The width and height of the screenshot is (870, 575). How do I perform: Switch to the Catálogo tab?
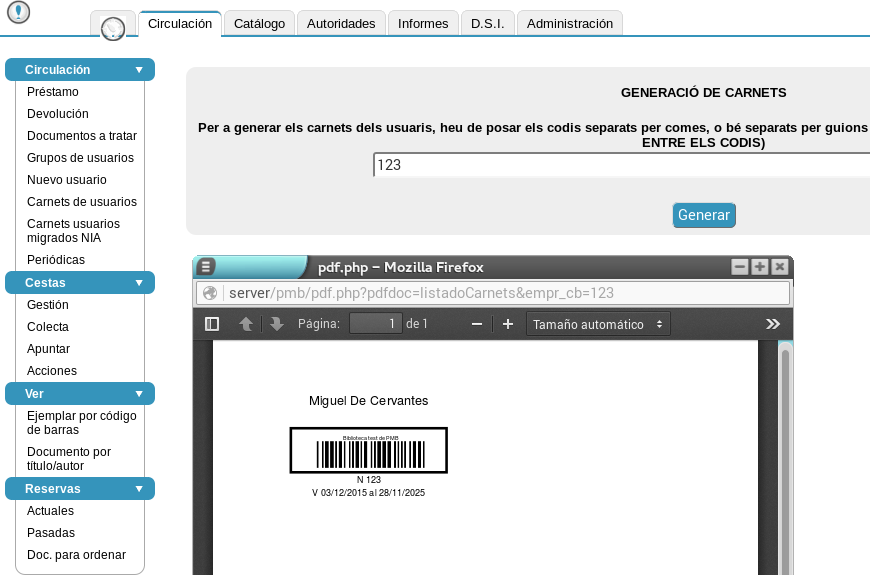pyautogui.click(x=259, y=23)
